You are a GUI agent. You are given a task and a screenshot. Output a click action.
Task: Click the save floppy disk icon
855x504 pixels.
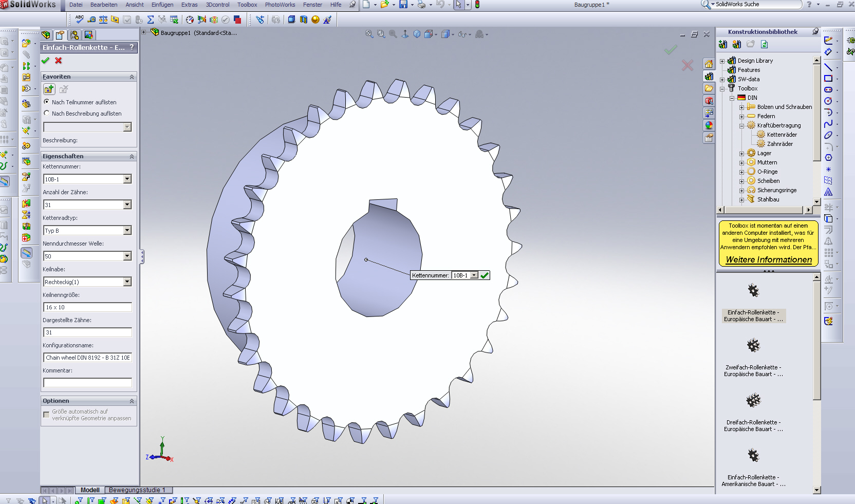tap(403, 5)
